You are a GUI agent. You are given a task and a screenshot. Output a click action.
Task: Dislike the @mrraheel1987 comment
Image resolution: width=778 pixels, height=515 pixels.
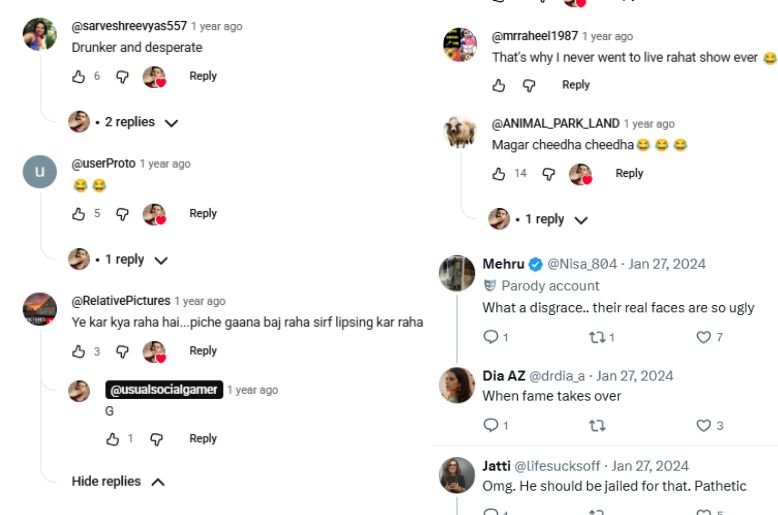coord(529,86)
